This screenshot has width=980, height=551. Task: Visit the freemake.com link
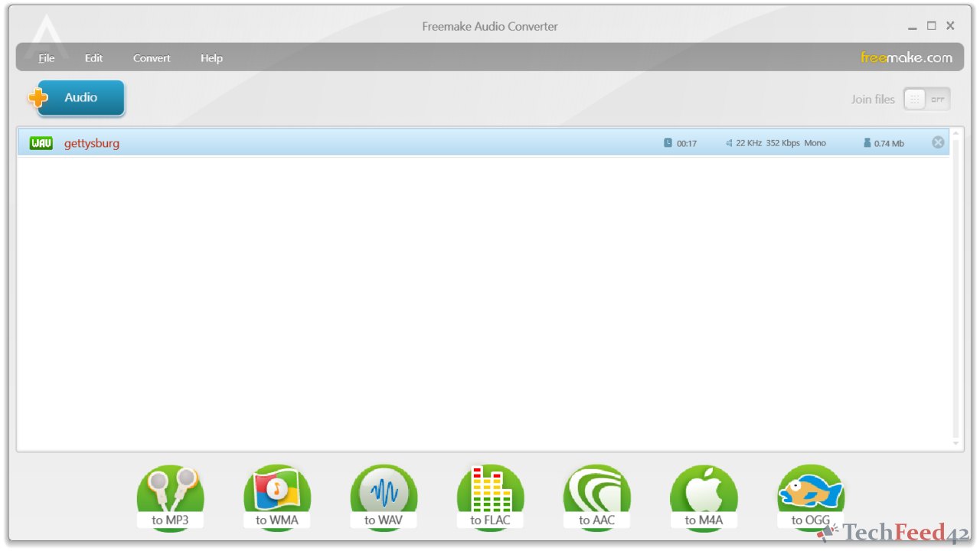coord(906,57)
